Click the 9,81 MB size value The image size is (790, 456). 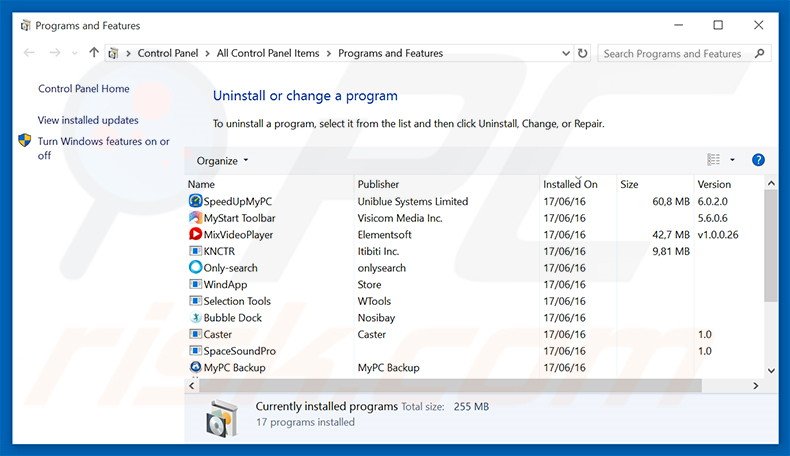coord(671,251)
